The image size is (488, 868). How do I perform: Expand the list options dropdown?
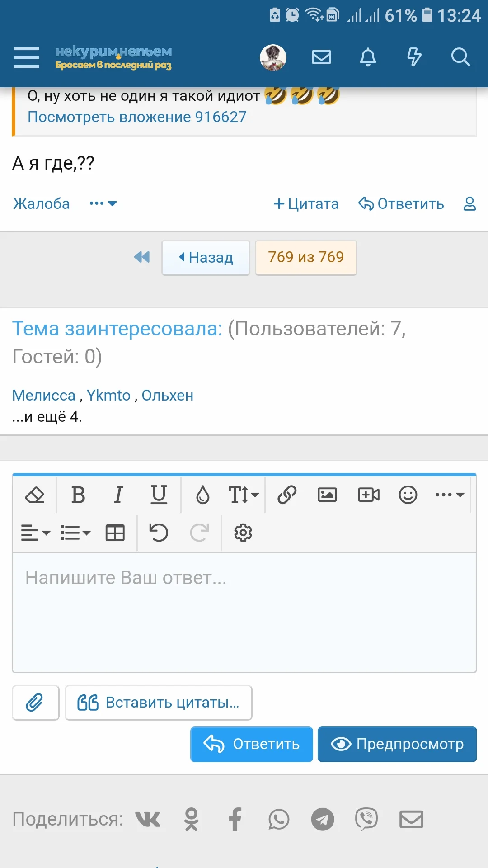pyautogui.click(x=75, y=533)
